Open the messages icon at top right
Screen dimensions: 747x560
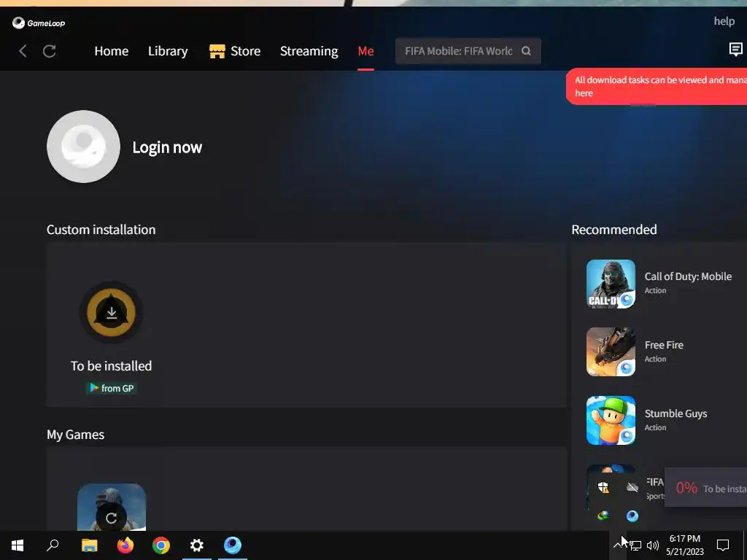click(735, 49)
